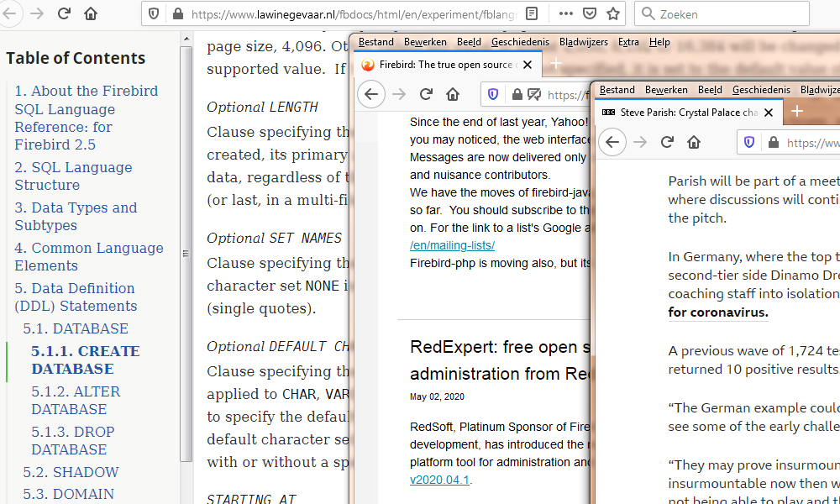
Task: Open Bestand menu in Steve Parish window
Action: click(x=617, y=89)
